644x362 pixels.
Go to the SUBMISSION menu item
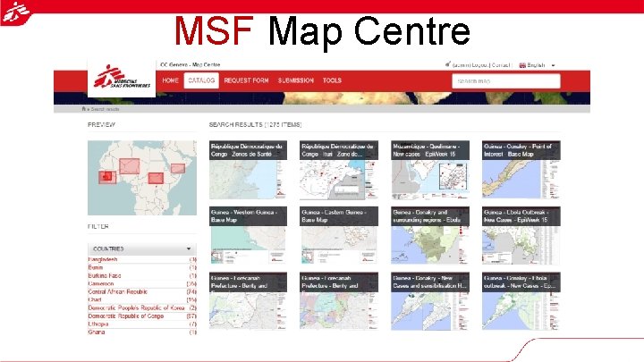296,80
